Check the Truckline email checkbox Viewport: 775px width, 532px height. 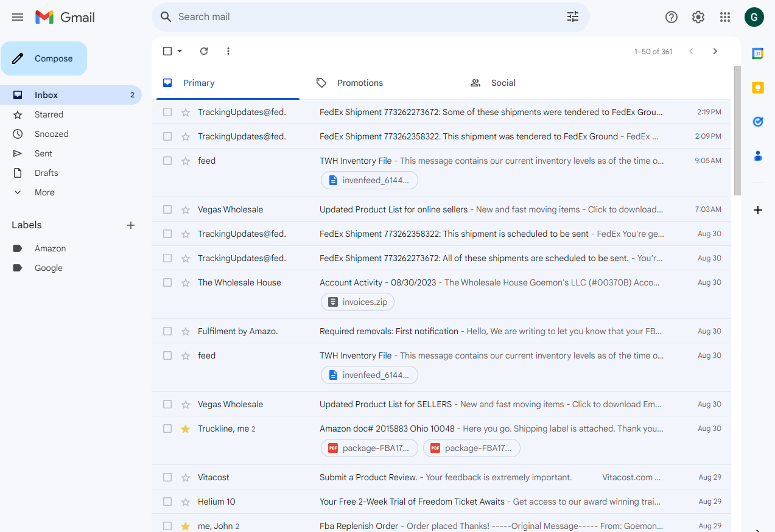(167, 429)
